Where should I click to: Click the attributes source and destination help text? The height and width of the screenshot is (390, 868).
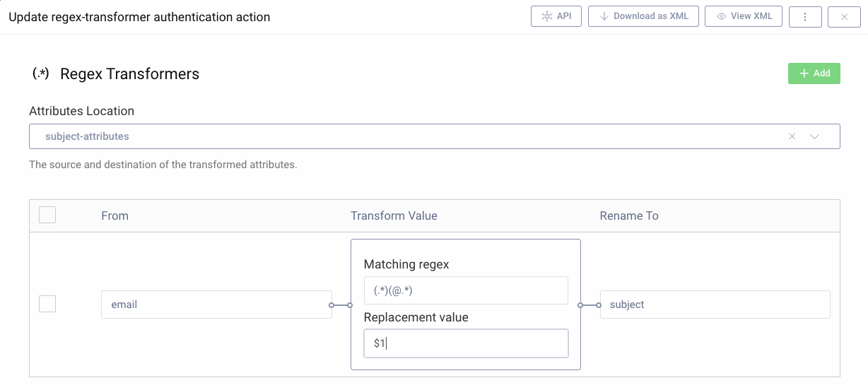pyautogui.click(x=163, y=165)
